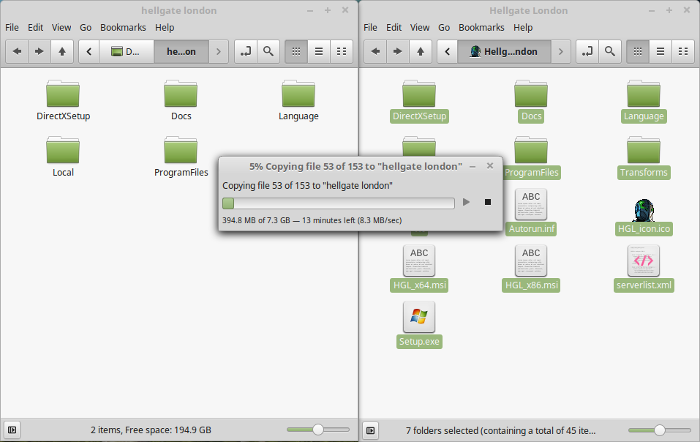
Task: Adjust zoom slider in left window
Action: (x=318, y=429)
